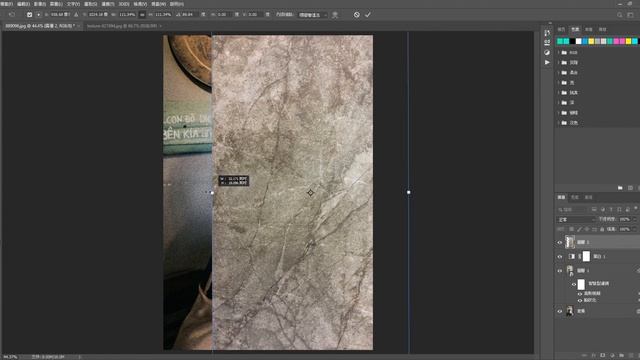
Task: Open the Window menu (窗口)
Action: coord(158,4)
